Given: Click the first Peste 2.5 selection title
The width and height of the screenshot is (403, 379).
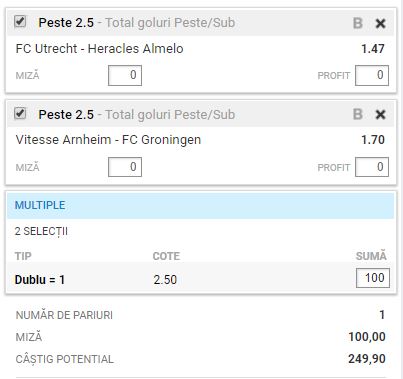Looking at the screenshot, I should (x=66, y=23).
